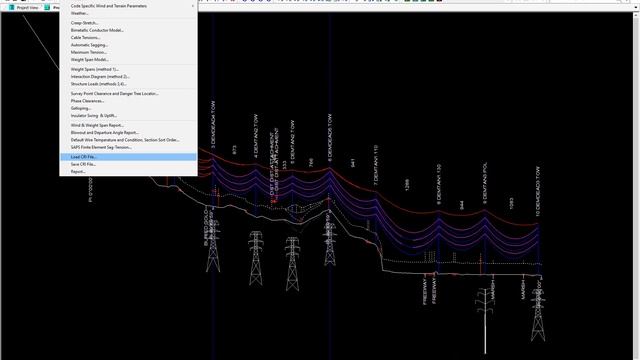Click the pole drawing under structure 9
This screenshot has width=640, height=360.
485,321
